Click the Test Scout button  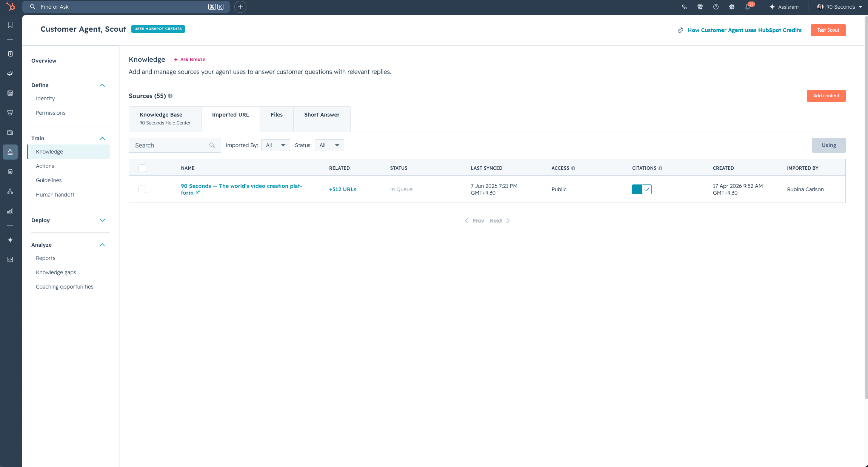828,30
